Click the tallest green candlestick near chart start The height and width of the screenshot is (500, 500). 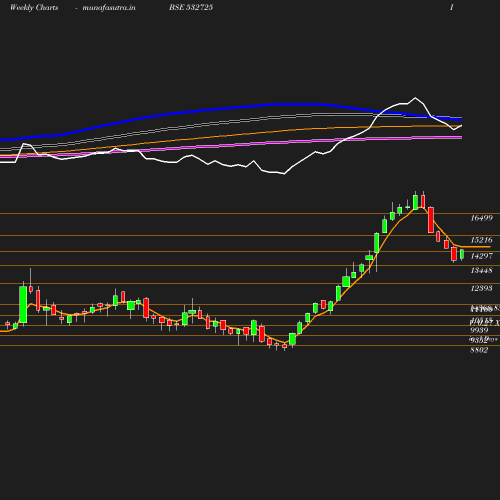tap(23, 304)
